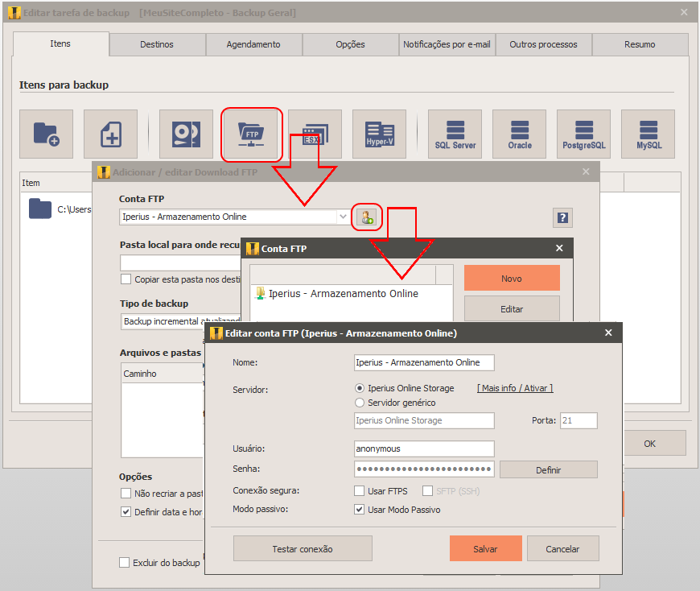Click into the Senha password field
700x591 pixels.
tap(424, 469)
